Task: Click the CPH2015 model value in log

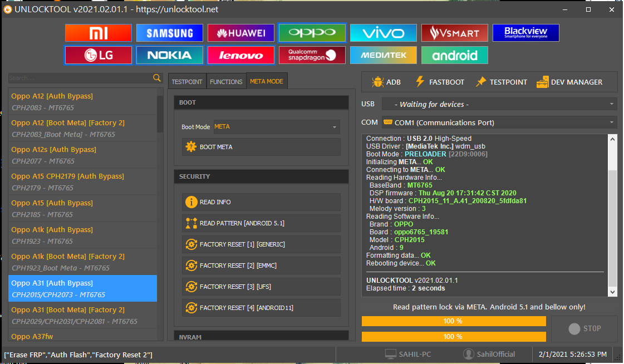Action: 410,239
